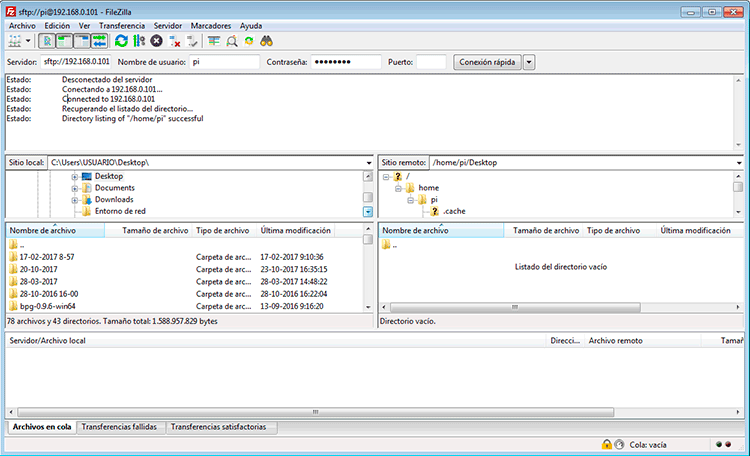Click the Contraseña field

point(346,62)
